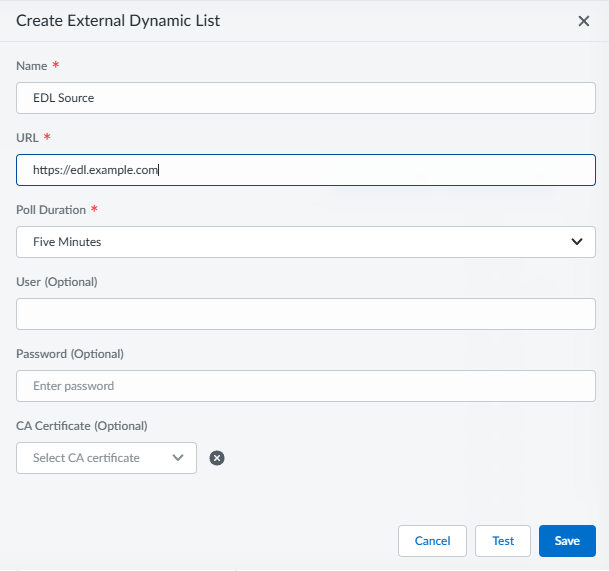Click the User (Optional) label
Viewport: 609px width, 571px height.
(57, 282)
